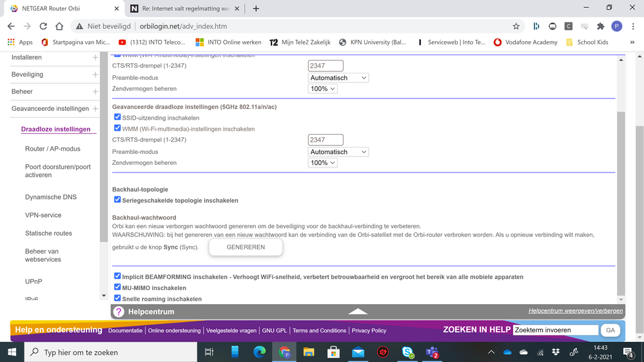
Task: Open UPnP settings page
Action: point(34,281)
